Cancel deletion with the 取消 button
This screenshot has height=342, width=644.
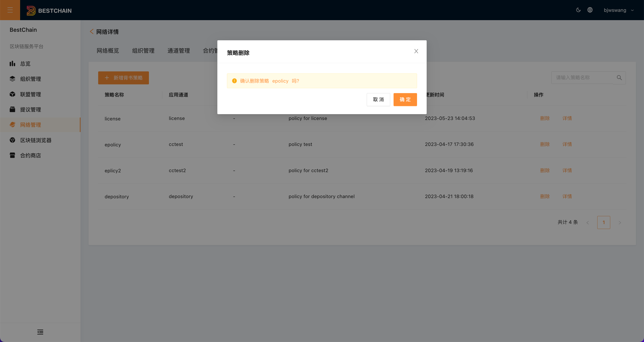click(x=378, y=100)
